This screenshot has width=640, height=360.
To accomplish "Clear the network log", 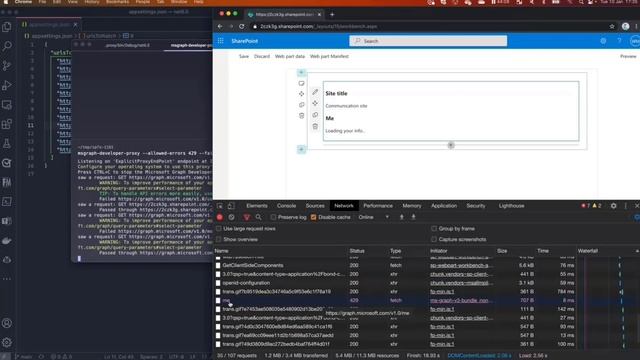I will click(x=231, y=217).
